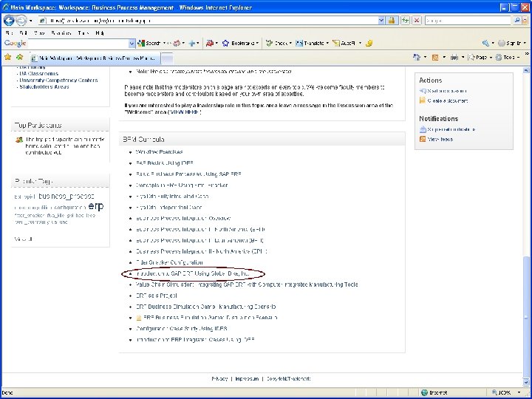Open the recent pages dropdown beside Forward
532x399 pixels.
[x=30, y=21]
